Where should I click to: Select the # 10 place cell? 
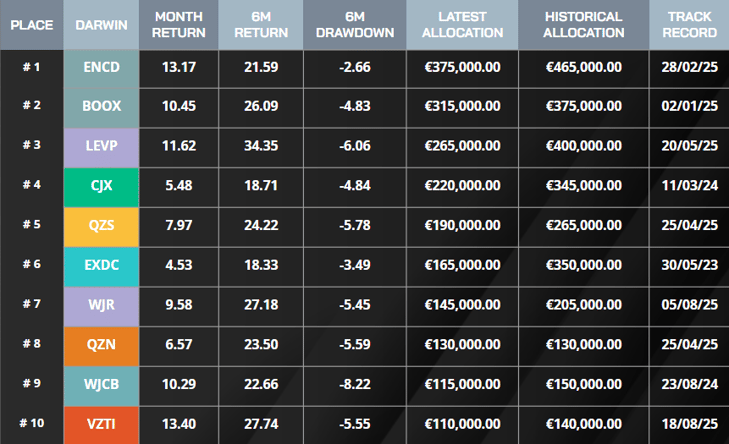(31, 423)
